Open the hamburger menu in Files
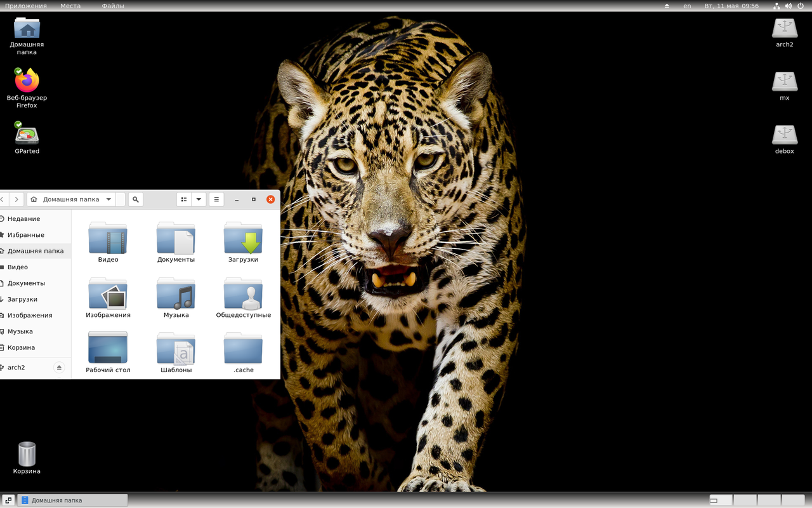The height and width of the screenshot is (508, 812). click(x=216, y=199)
